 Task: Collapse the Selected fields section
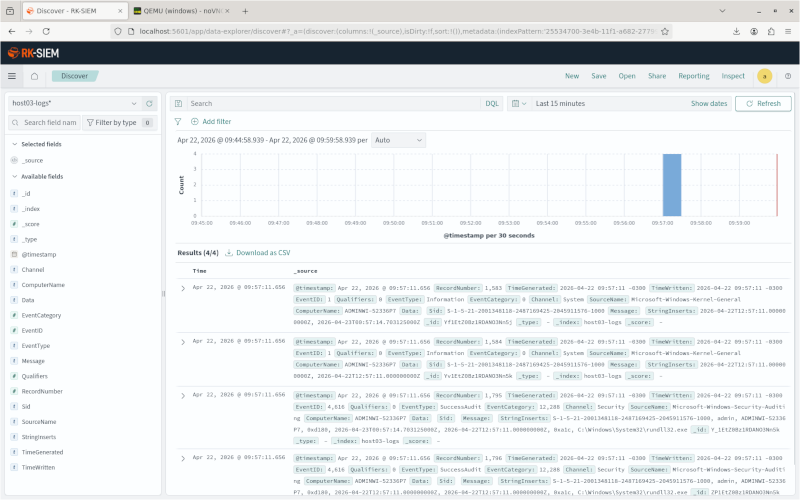pyautogui.click(x=13, y=144)
